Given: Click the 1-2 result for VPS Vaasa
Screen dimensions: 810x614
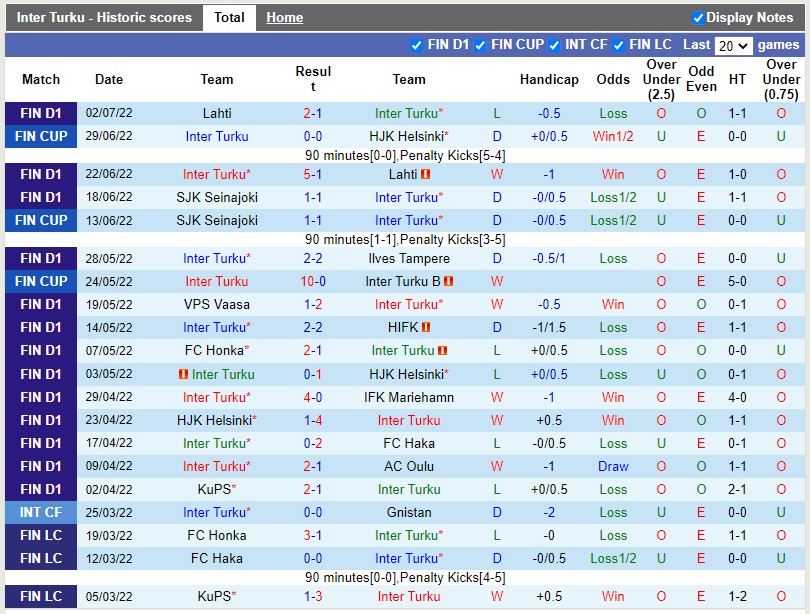Looking at the screenshot, I should pyautogui.click(x=313, y=305).
